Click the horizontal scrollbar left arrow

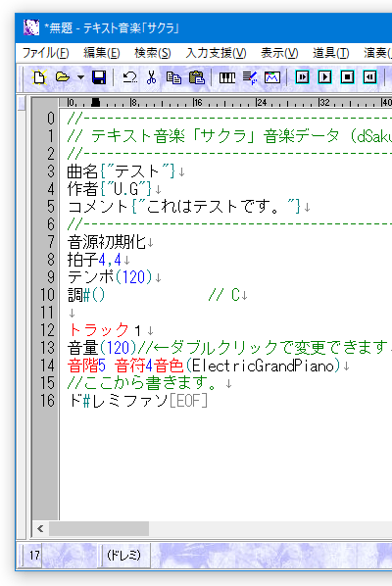pyautogui.click(x=40, y=528)
